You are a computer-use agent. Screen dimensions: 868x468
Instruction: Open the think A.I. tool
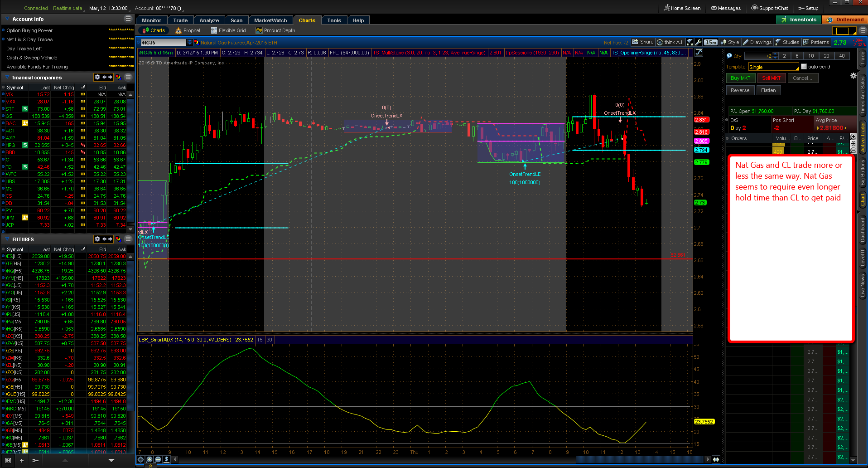pos(670,42)
